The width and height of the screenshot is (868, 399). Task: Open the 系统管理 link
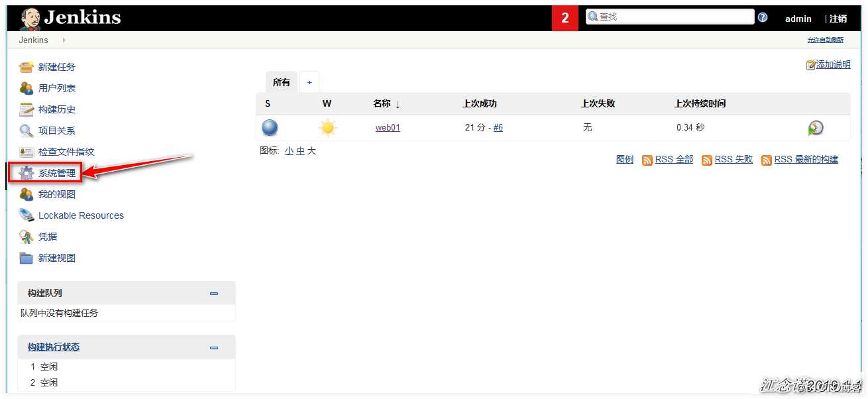point(57,173)
